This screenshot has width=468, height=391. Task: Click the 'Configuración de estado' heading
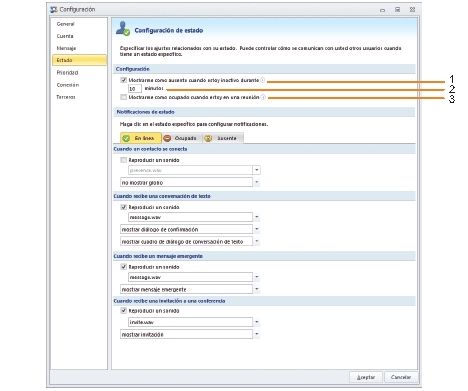(169, 30)
